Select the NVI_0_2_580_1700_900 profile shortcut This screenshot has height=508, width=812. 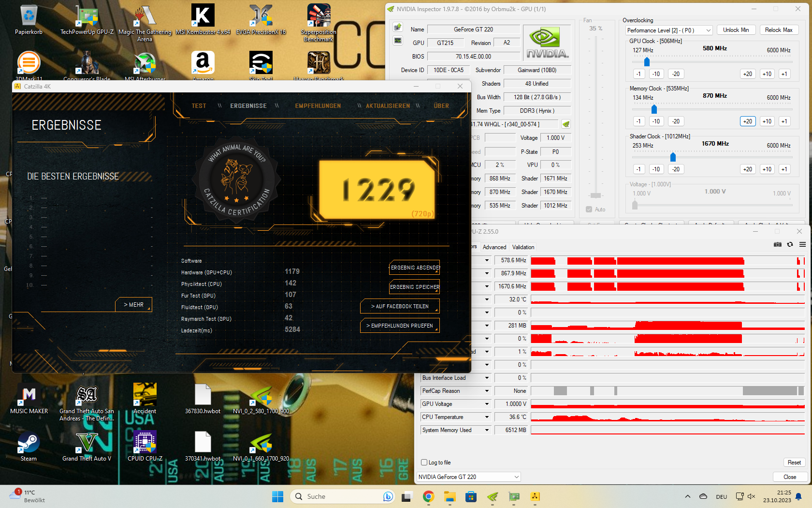point(261,399)
